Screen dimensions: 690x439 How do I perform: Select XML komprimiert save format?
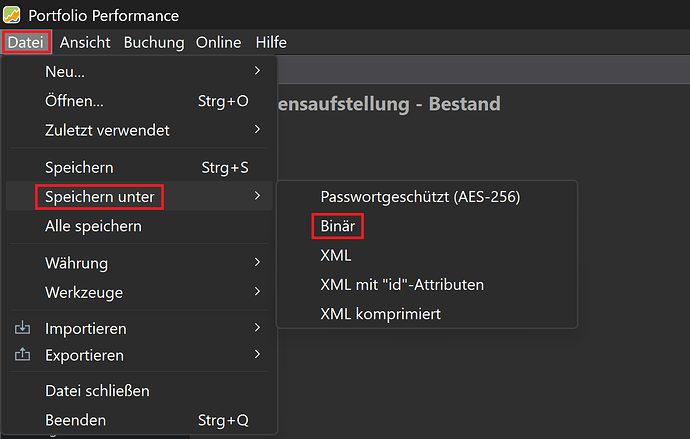coord(380,314)
